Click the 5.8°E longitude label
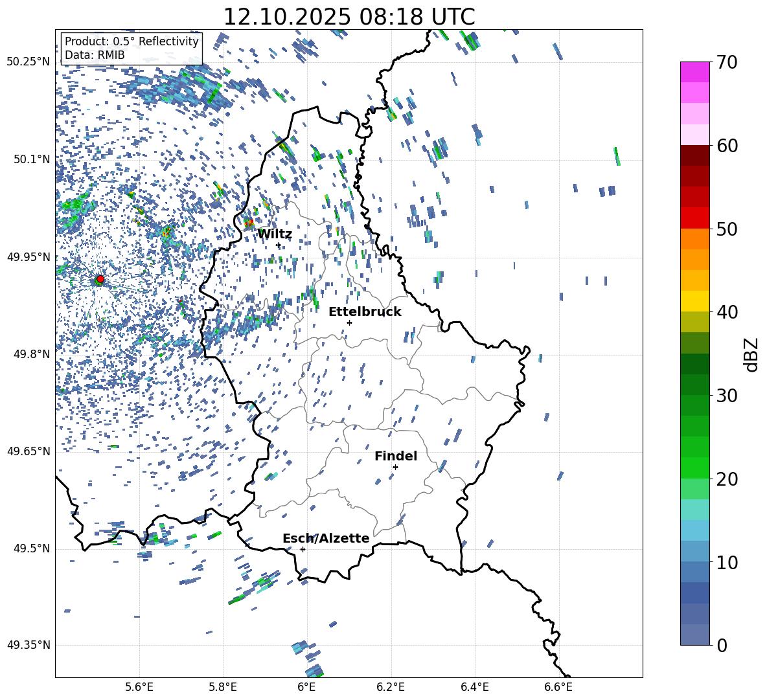This screenshot has height=700, width=767. click(223, 687)
